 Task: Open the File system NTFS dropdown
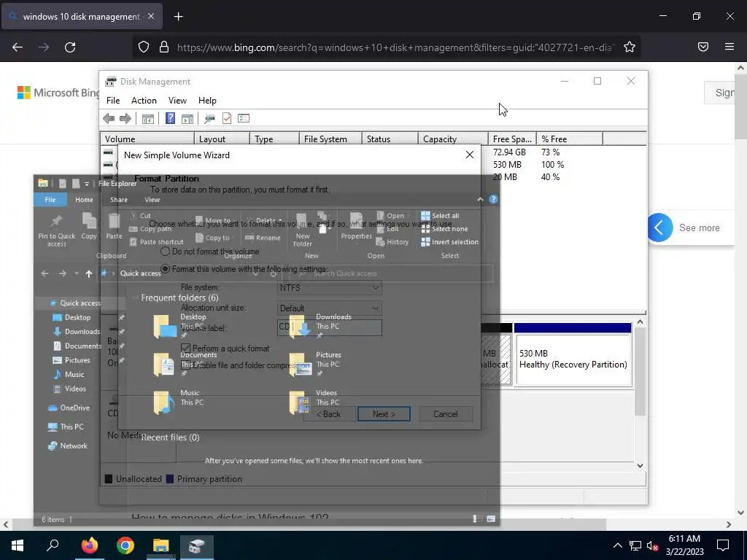[329, 287]
